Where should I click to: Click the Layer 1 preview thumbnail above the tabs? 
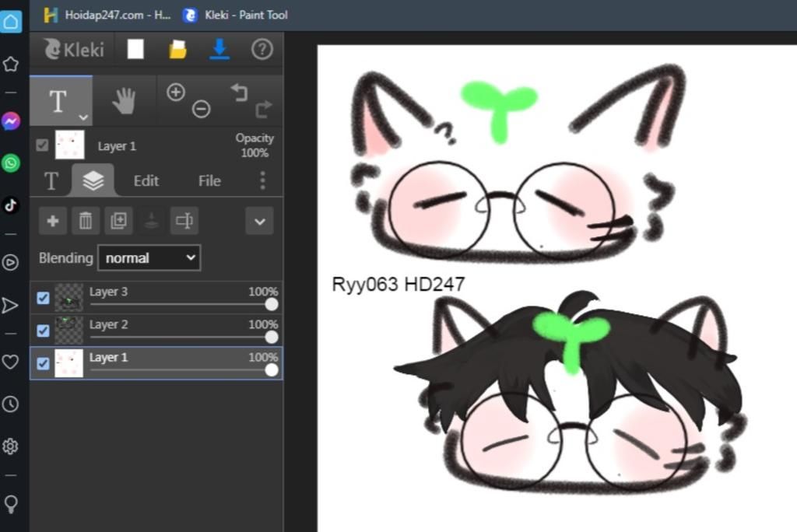69,145
